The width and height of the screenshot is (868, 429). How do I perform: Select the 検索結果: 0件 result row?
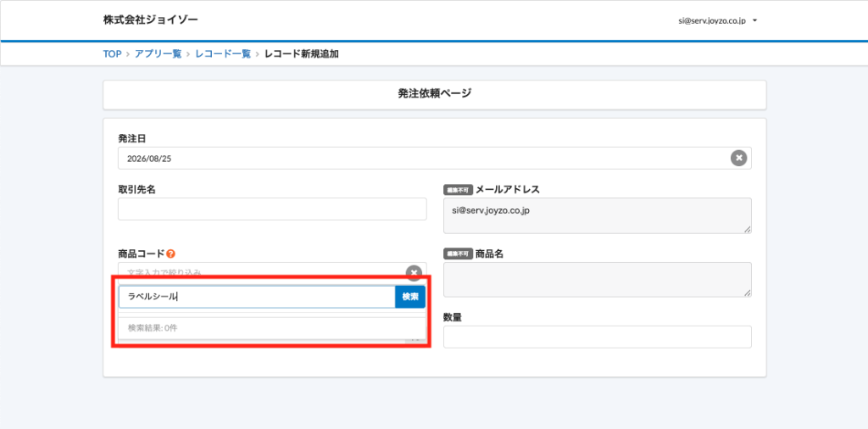[x=272, y=328]
